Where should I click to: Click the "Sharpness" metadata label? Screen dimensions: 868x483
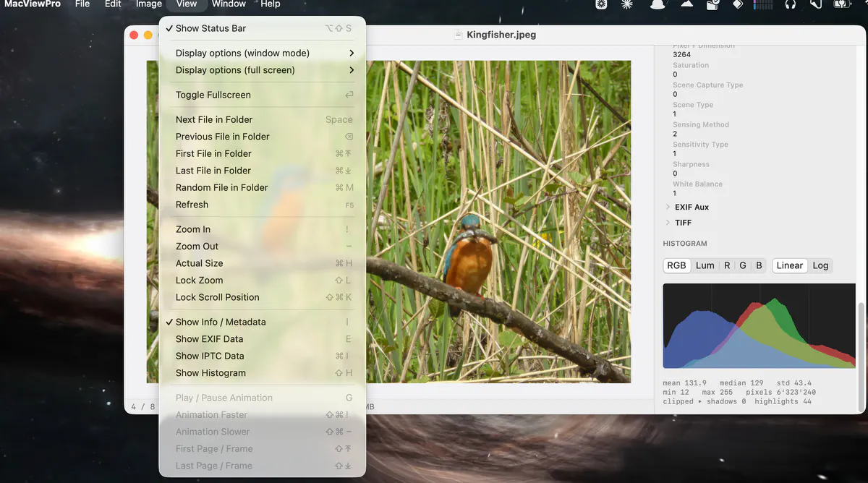(690, 164)
